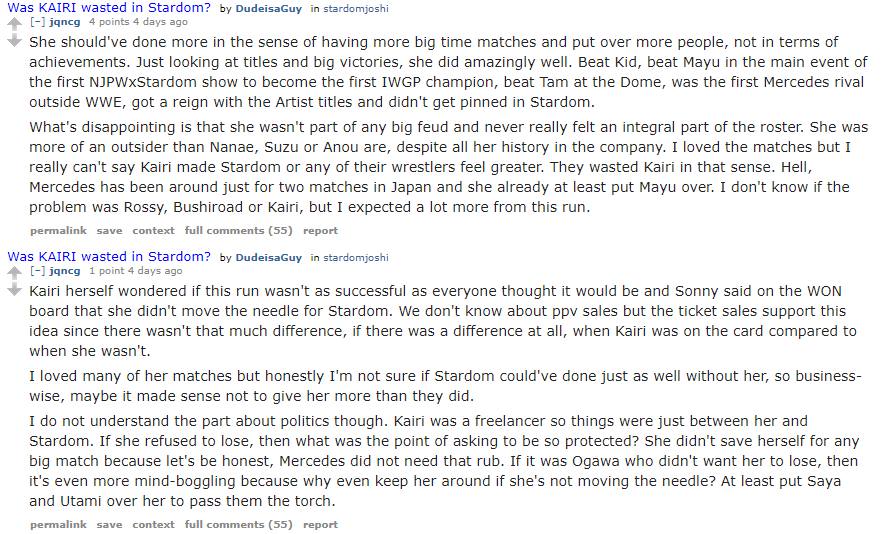
Task: Collapse the second comment with [–] toggle
Action: tap(38, 271)
